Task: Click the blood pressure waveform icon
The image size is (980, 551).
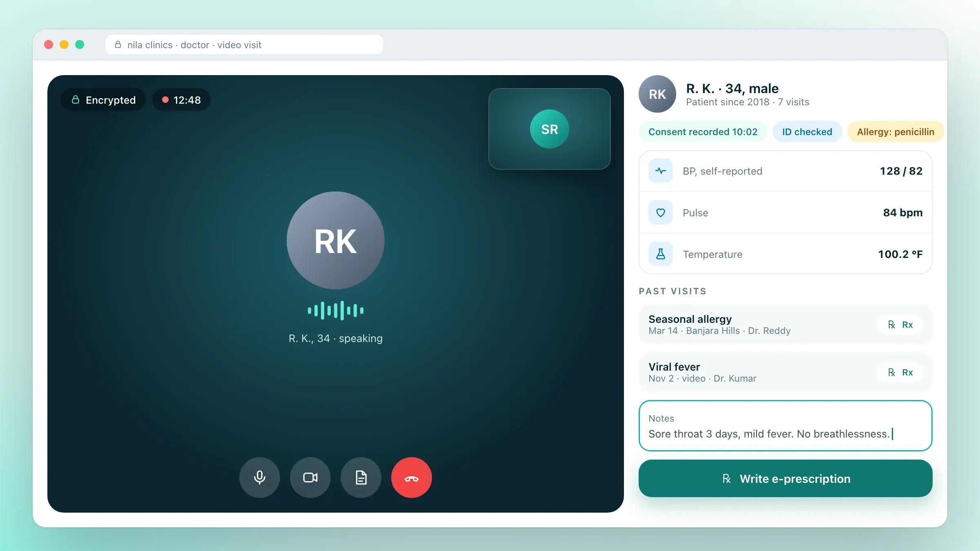Action: 660,171
